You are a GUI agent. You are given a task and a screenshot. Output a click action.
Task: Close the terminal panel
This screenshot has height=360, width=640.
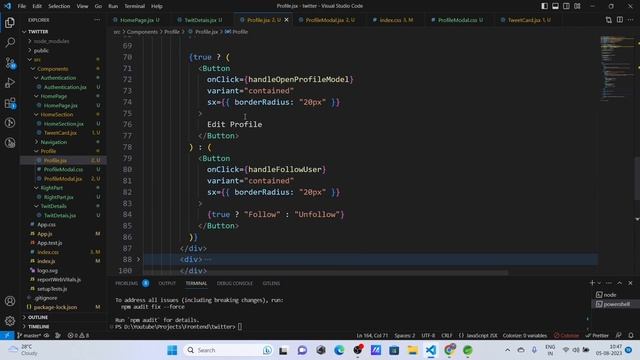point(630,283)
